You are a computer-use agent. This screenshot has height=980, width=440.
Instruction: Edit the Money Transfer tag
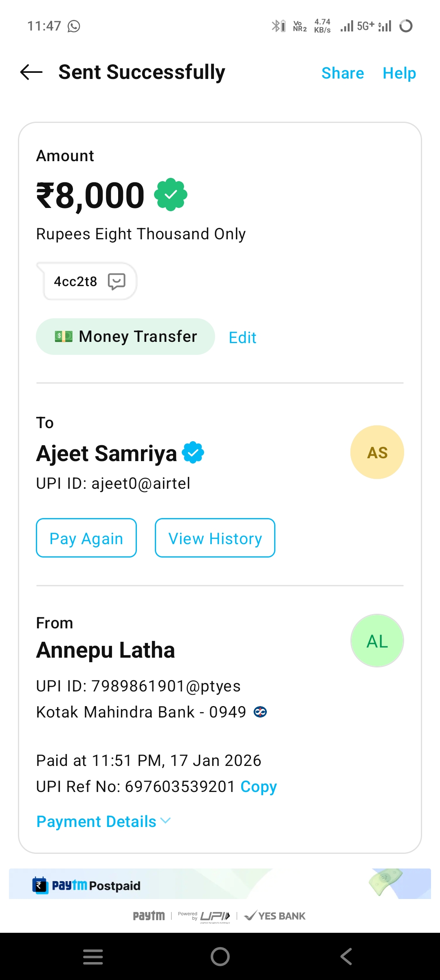pyautogui.click(x=242, y=337)
